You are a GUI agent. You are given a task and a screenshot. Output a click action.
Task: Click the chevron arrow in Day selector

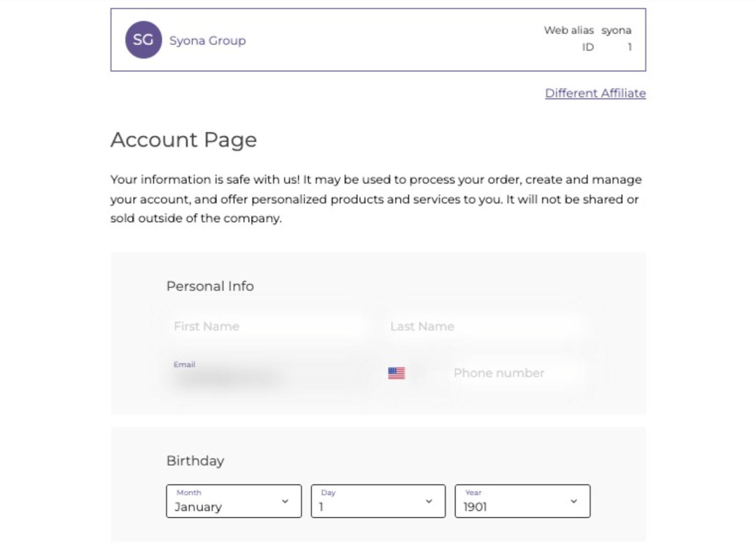[429, 501]
